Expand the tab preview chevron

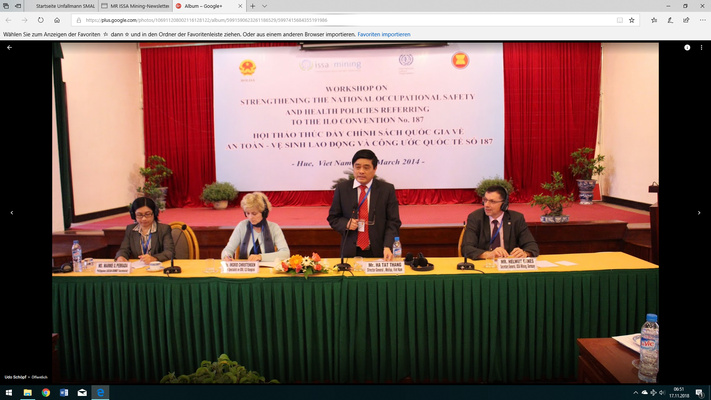click(264, 6)
